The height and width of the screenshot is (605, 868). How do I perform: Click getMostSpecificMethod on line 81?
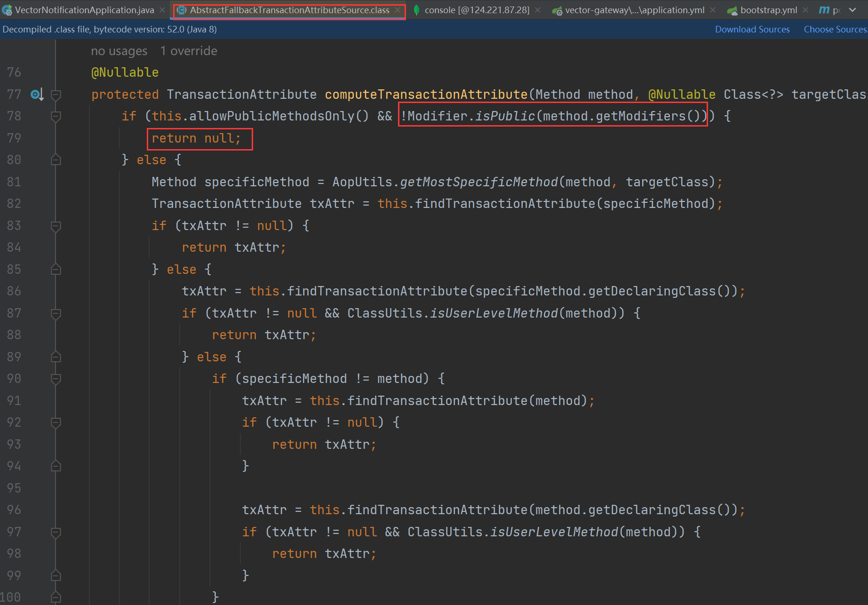coord(478,182)
